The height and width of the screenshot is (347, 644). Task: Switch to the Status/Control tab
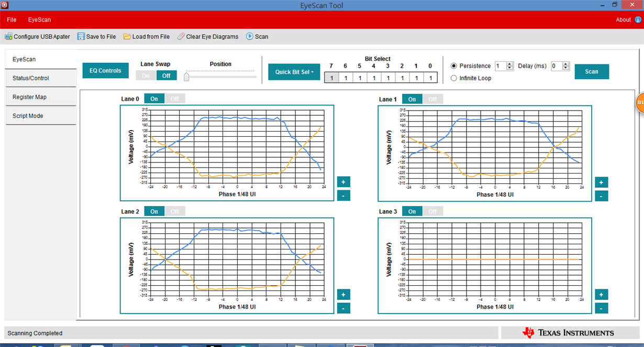tap(40, 78)
